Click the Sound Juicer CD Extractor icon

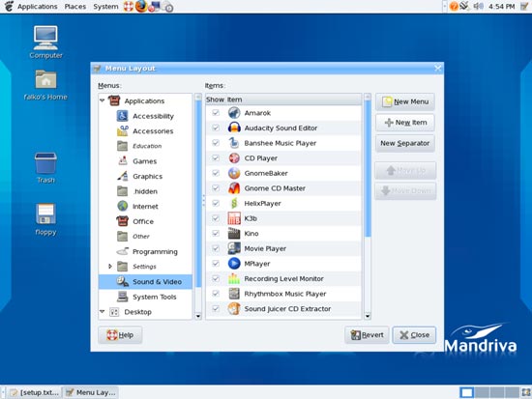pos(234,309)
